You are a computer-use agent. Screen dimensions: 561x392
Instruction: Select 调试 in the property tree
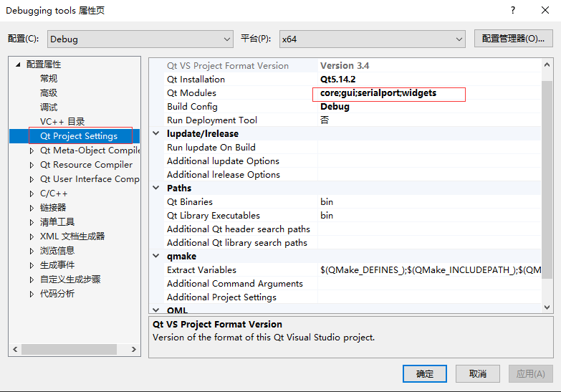click(49, 107)
